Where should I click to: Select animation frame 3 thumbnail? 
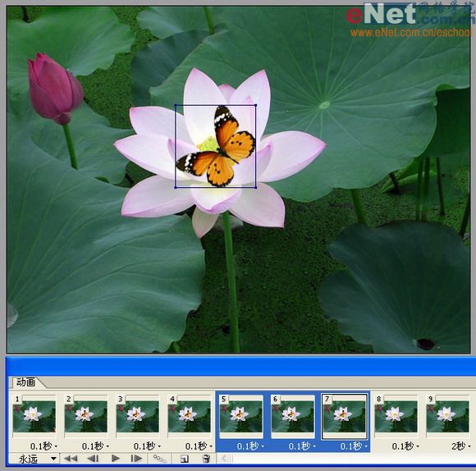click(138, 416)
